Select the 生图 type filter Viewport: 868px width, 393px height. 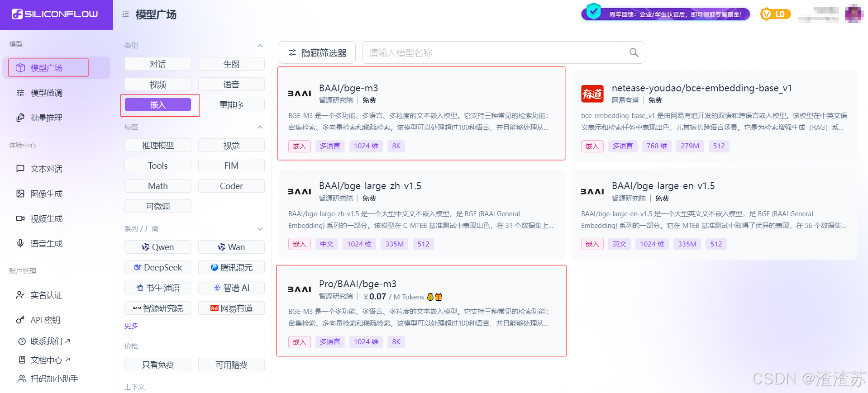(x=231, y=64)
